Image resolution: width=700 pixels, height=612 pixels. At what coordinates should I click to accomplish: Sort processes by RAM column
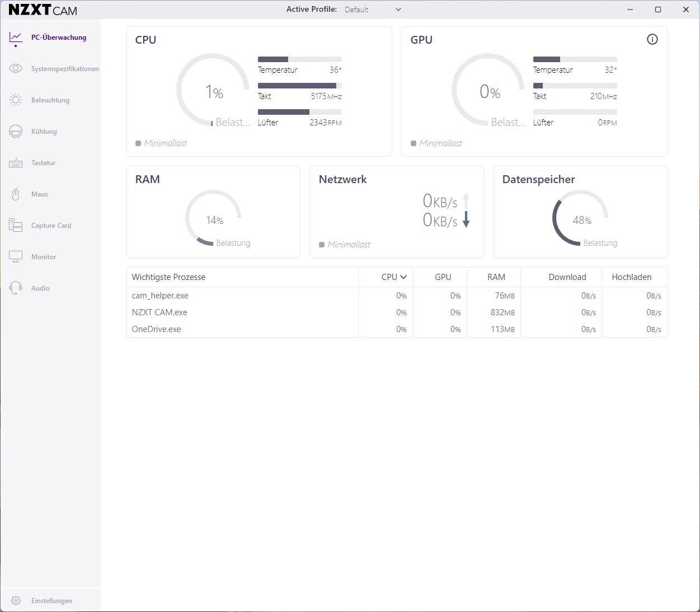(x=496, y=277)
